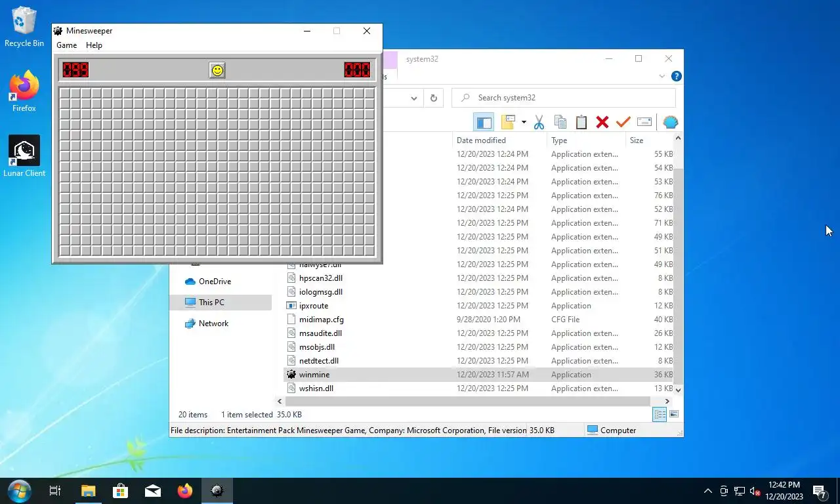The image size is (840, 504).
Task: Click the Minesweeper timer display
Action: tap(358, 70)
